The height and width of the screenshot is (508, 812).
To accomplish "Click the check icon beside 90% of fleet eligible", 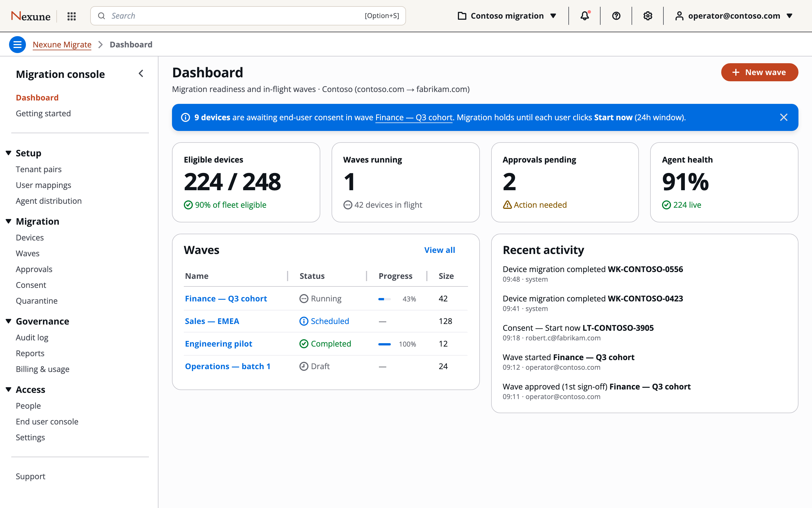I will pyautogui.click(x=188, y=205).
